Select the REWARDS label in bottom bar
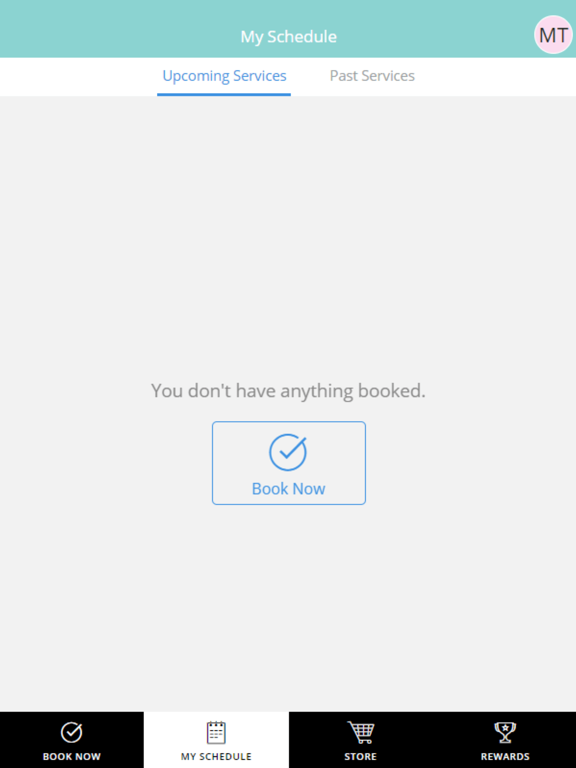The width and height of the screenshot is (576, 768). [505, 756]
